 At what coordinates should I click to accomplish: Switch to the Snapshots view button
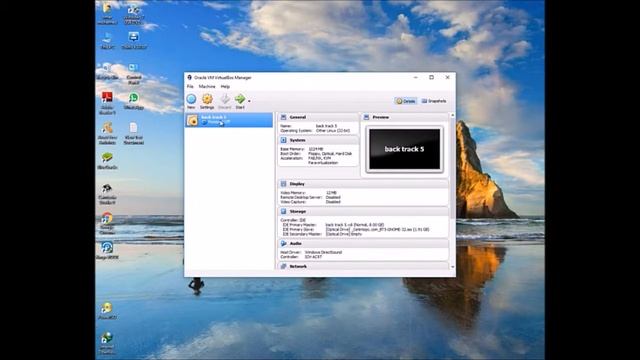(434, 101)
